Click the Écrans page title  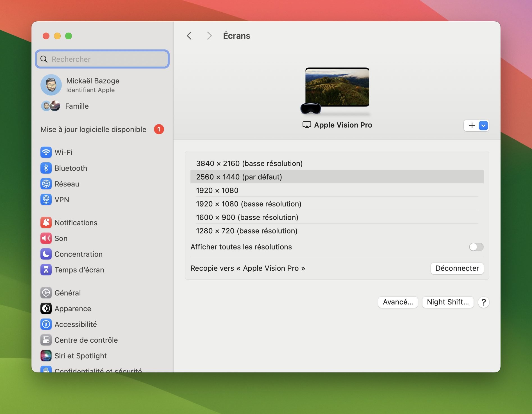[237, 36]
